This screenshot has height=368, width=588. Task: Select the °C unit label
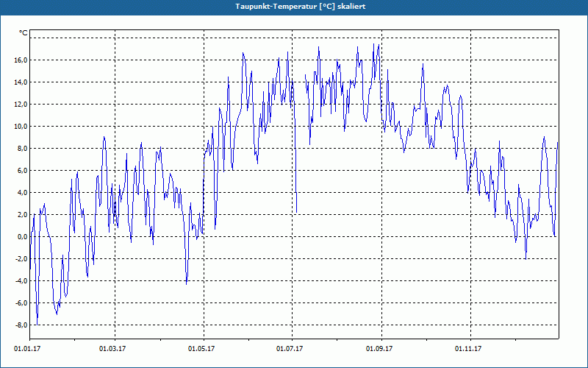(24, 33)
